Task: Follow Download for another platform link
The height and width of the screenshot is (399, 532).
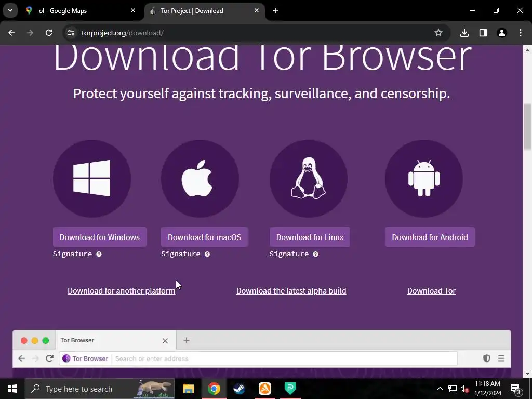Action: (x=122, y=291)
